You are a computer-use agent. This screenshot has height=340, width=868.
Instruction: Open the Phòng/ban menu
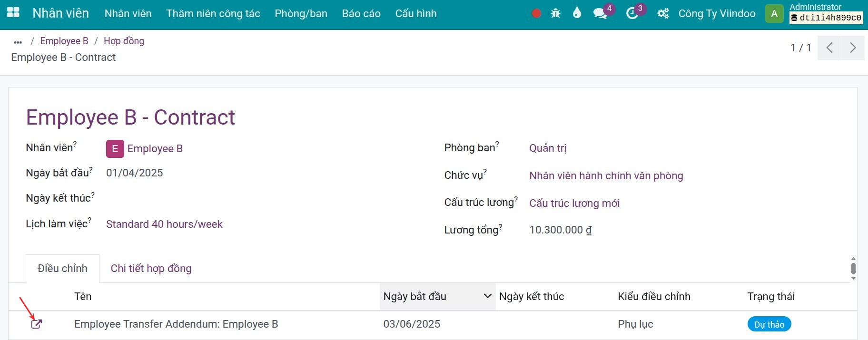click(x=301, y=13)
